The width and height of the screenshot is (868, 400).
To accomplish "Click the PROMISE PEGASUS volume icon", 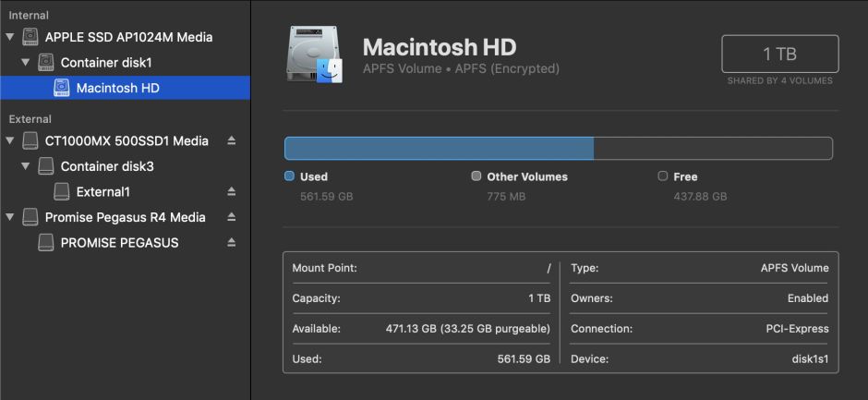I will (x=46, y=243).
